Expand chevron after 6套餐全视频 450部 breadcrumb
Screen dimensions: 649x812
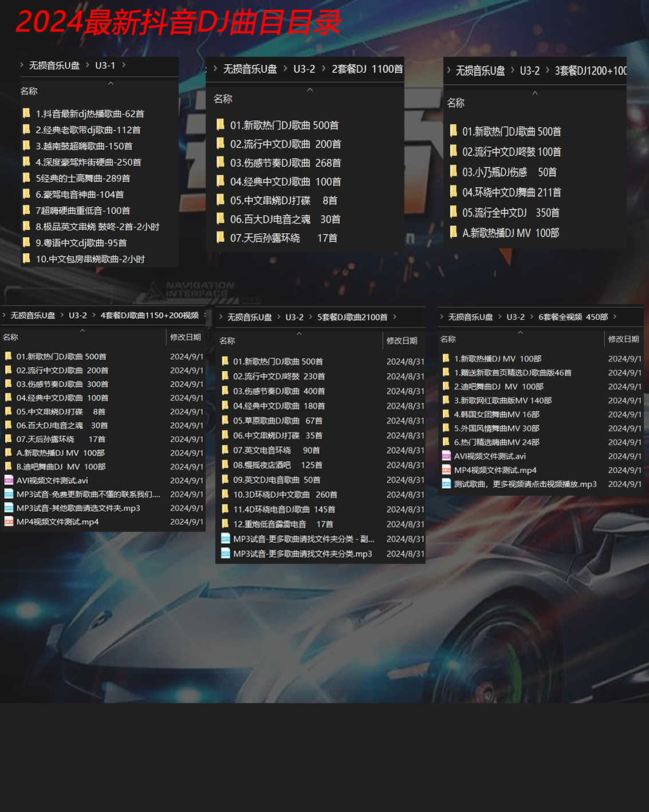[x=615, y=316]
